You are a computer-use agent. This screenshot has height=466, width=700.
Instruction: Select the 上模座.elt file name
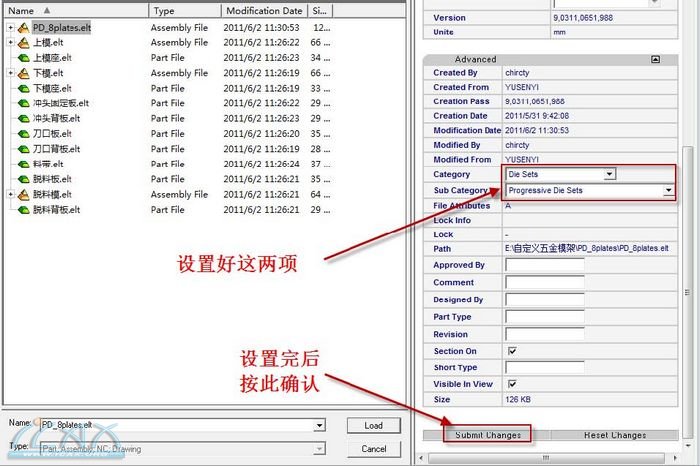click(52, 58)
